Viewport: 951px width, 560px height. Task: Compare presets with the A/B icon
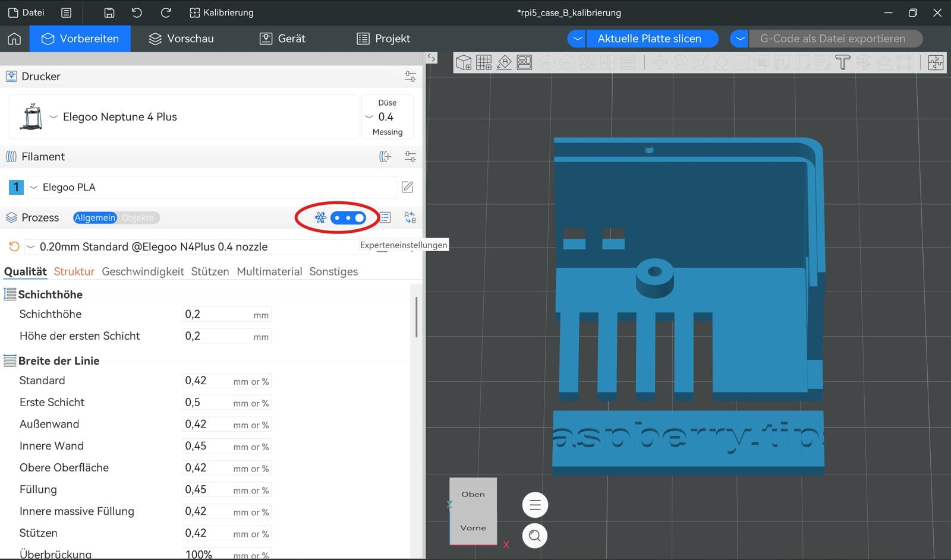(x=410, y=218)
